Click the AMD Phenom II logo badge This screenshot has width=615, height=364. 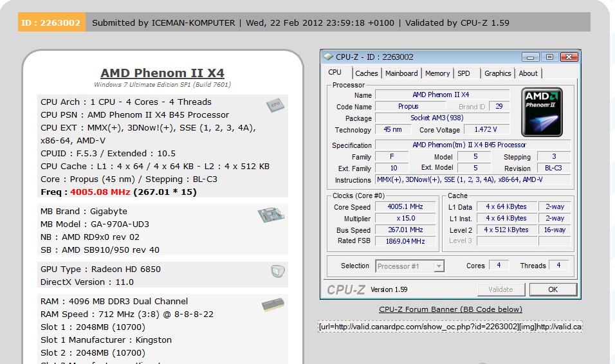(542, 112)
